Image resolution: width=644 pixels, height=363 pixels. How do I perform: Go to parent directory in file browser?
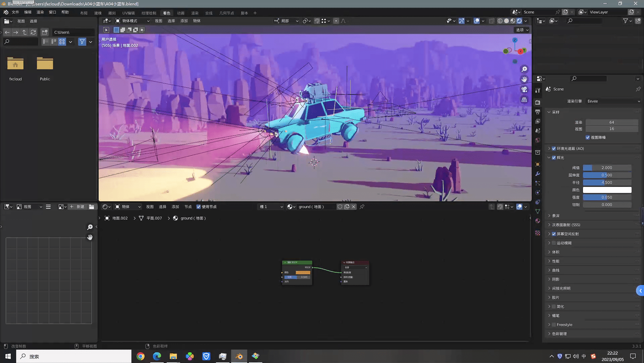24,32
